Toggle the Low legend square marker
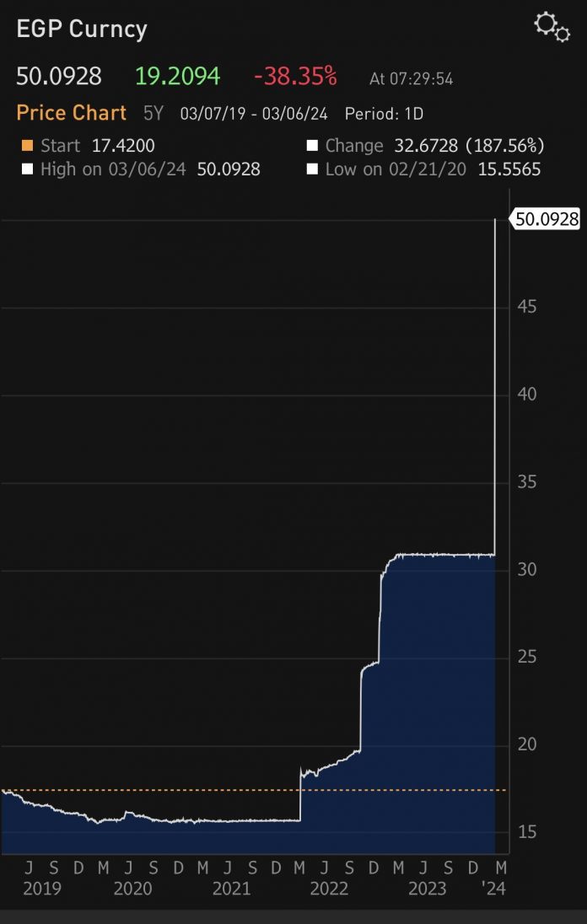The width and height of the screenshot is (587, 924). [x=312, y=169]
